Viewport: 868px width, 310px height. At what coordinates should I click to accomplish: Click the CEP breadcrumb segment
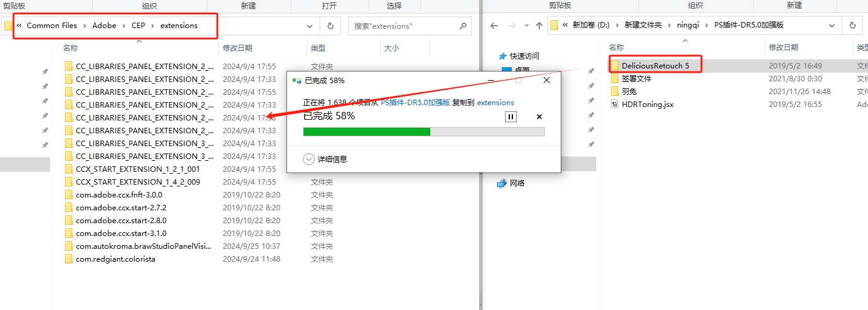point(138,26)
